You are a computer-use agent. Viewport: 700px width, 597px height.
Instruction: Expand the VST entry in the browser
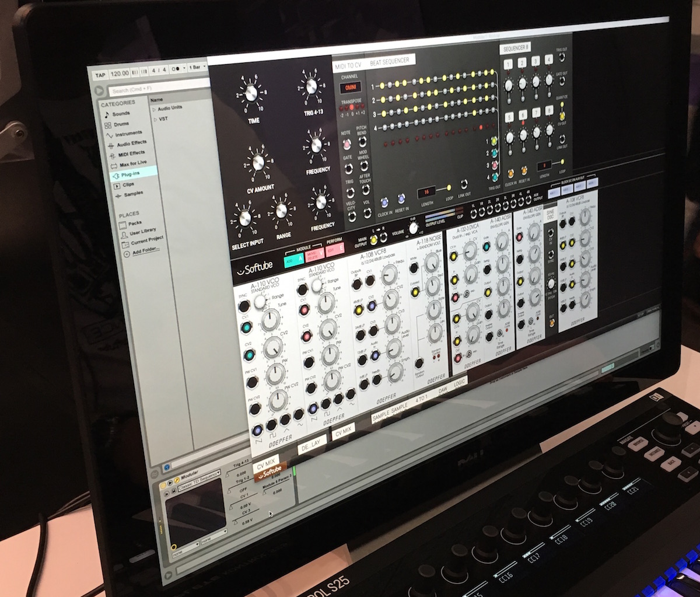pyautogui.click(x=155, y=118)
